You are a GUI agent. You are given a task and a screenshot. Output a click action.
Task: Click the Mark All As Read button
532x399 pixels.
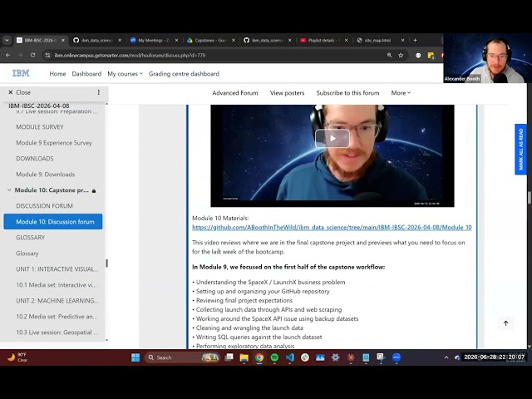click(520, 150)
